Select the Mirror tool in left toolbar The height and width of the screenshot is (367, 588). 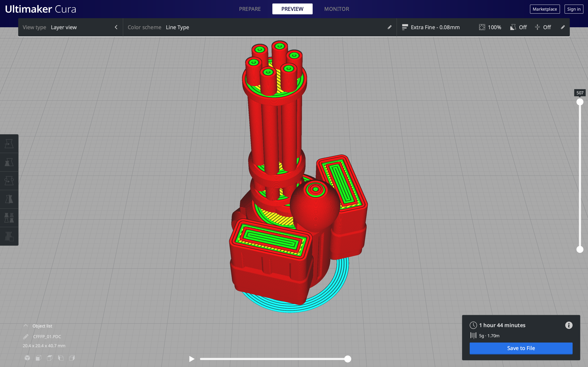(9, 199)
